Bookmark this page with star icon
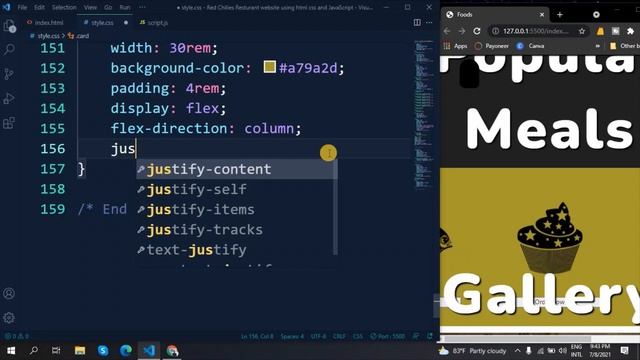The width and height of the screenshot is (640, 360). 582,31
